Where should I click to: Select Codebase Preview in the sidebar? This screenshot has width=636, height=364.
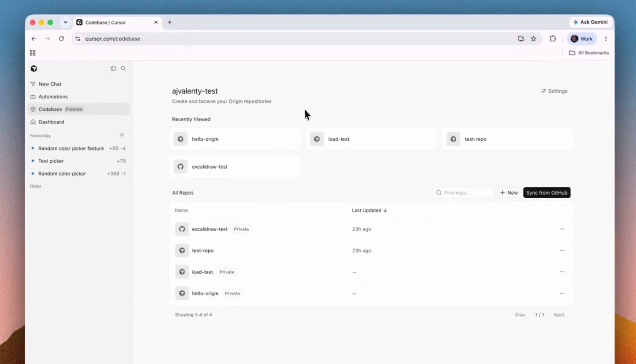(x=78, y=109)
